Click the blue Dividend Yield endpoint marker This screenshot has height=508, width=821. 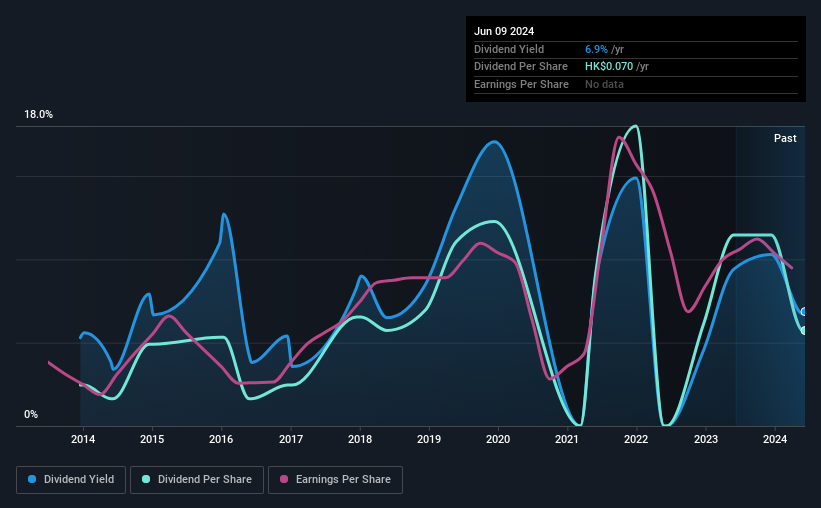pos(803,312)
